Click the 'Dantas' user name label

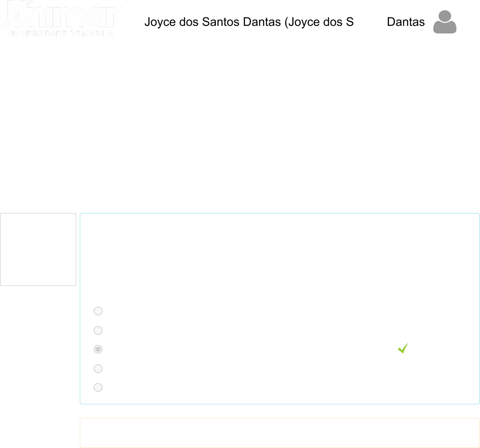[406, 22]
